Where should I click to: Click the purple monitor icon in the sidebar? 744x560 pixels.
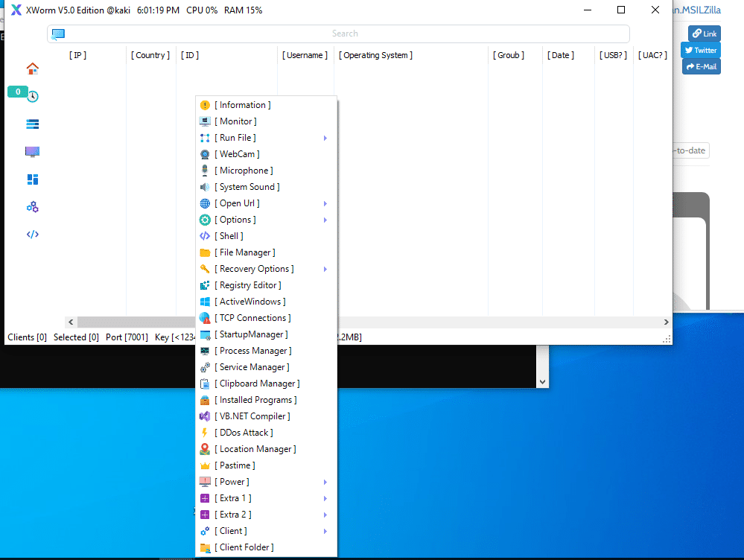tap(32, 152)
